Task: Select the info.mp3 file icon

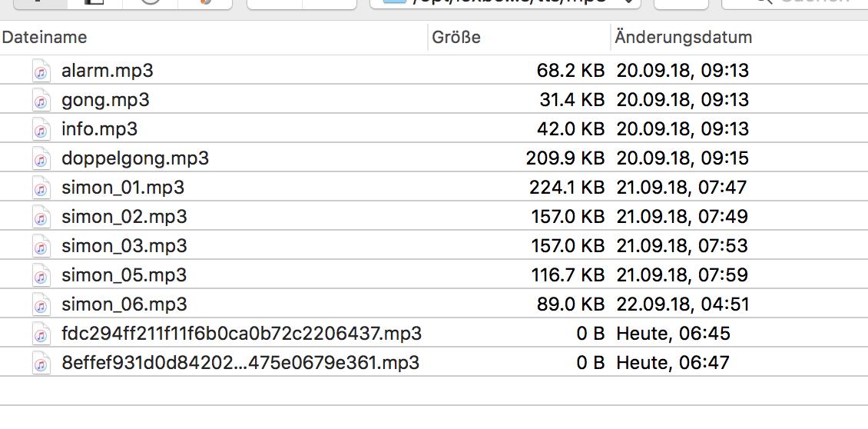Action: 41,129
